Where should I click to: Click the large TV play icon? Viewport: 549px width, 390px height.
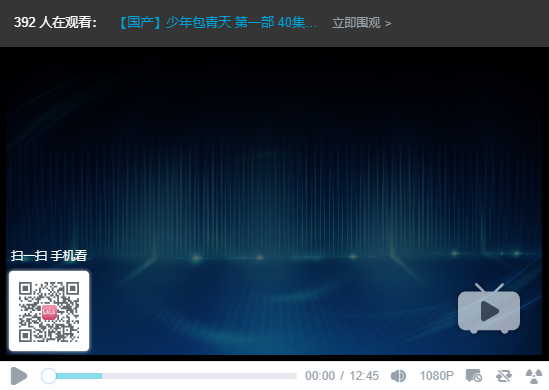[489, 308]
